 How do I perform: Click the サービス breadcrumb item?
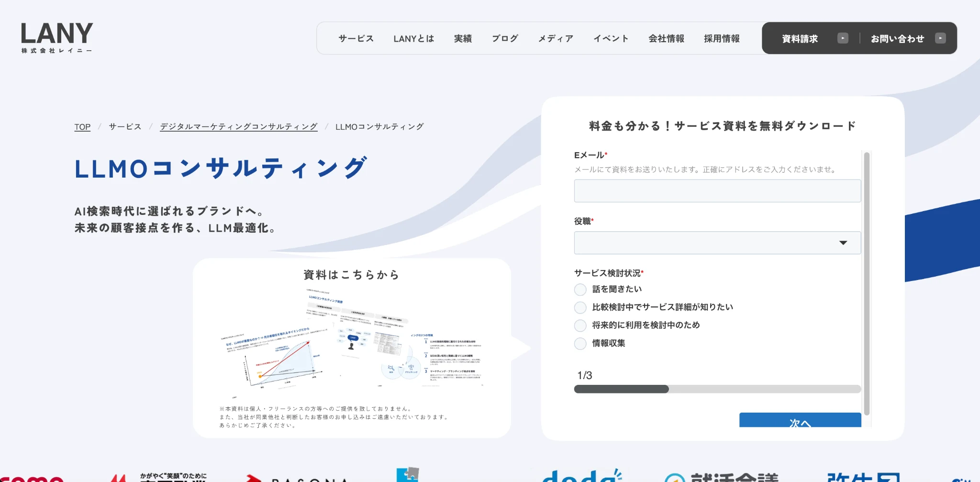(125, 127)
